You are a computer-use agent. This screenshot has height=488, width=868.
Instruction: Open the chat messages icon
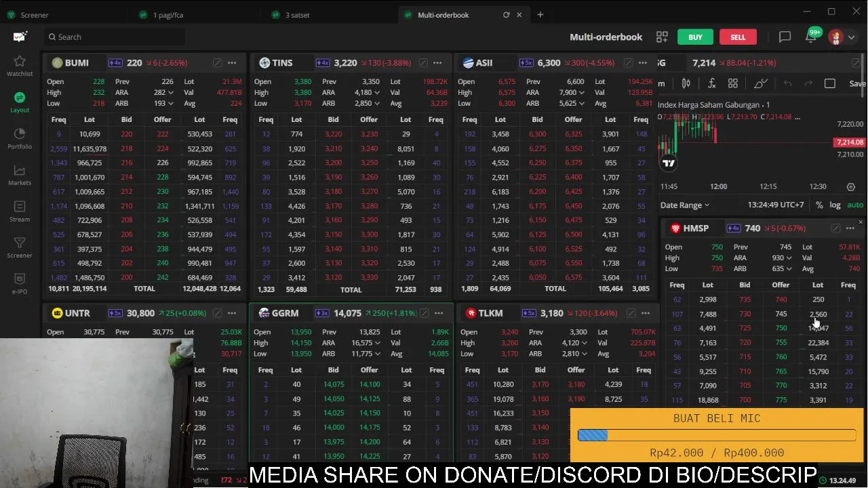tap(785, 37)
